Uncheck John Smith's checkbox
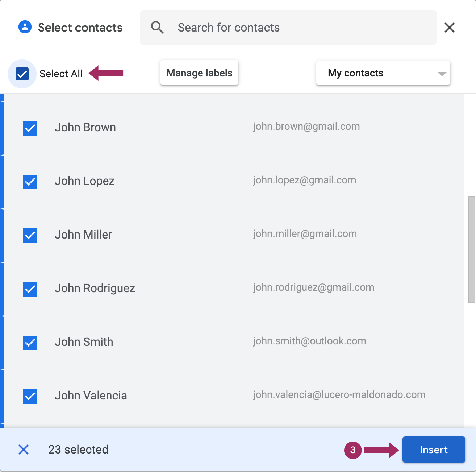Viewport: 476px width, 472px height. point(30,343)
